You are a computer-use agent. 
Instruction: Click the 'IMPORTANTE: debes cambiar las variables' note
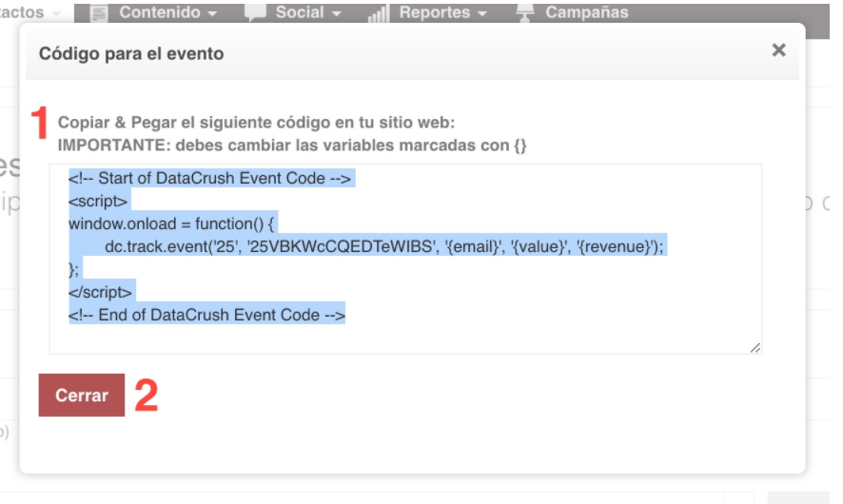tap(292, 145)
